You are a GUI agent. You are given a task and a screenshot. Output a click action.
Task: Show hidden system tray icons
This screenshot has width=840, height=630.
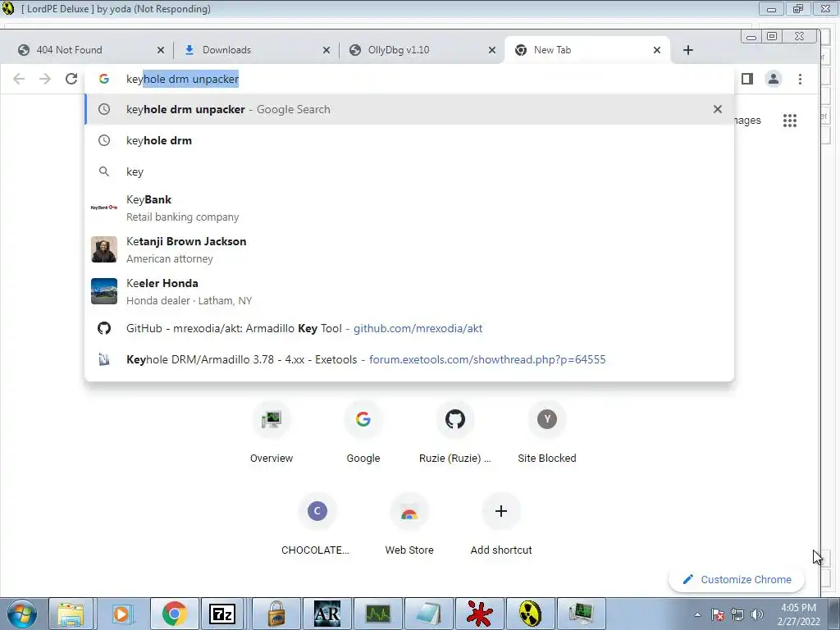click(x=698, y=614)
